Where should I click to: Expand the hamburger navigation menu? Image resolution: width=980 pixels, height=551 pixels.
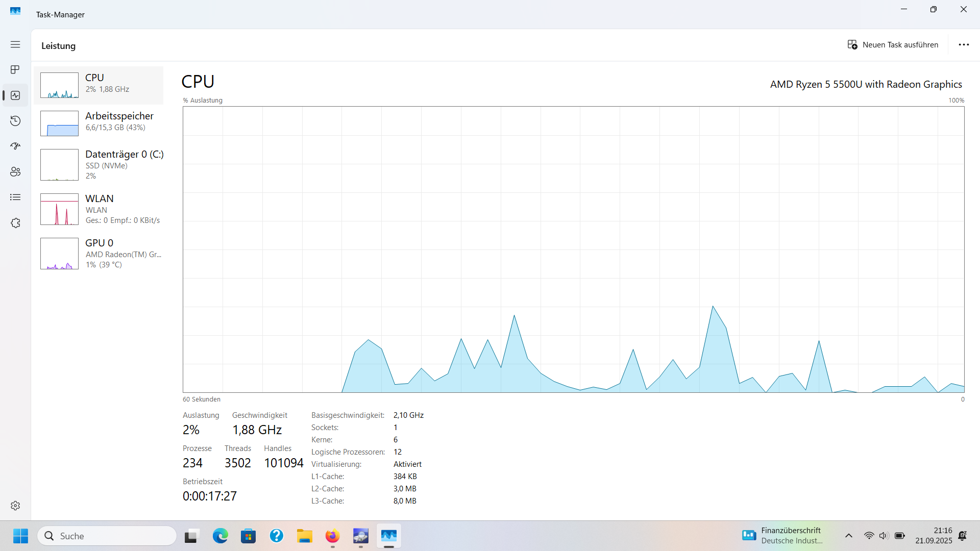pyautogui.click(x=15, y=44)
